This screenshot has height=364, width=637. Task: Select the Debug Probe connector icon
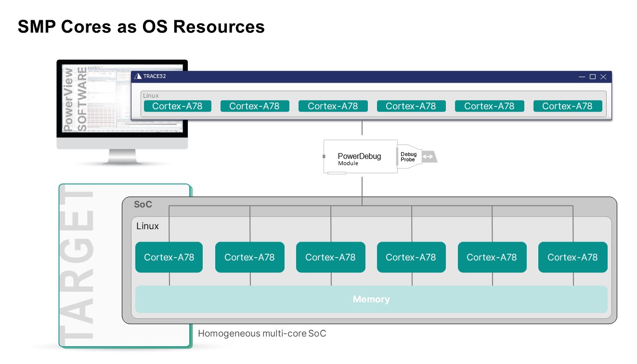[409, 156]
